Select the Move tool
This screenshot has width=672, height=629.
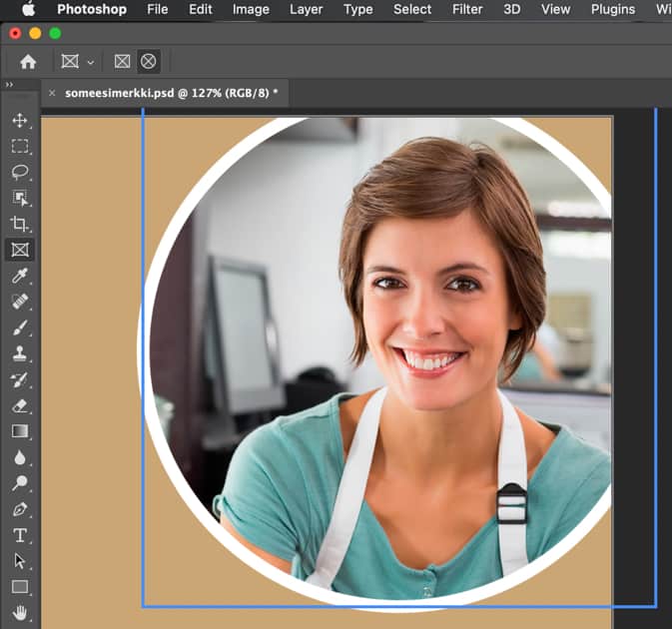[20, 121]
